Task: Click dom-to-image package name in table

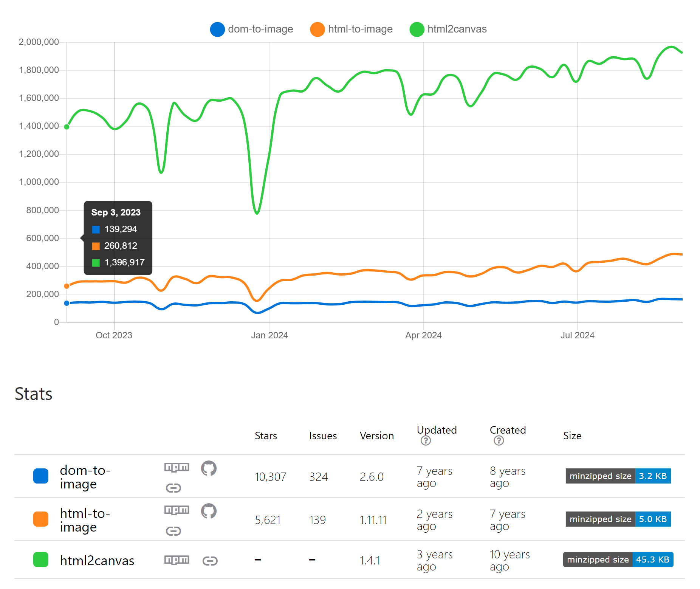Action: click(x=85, y=477)
